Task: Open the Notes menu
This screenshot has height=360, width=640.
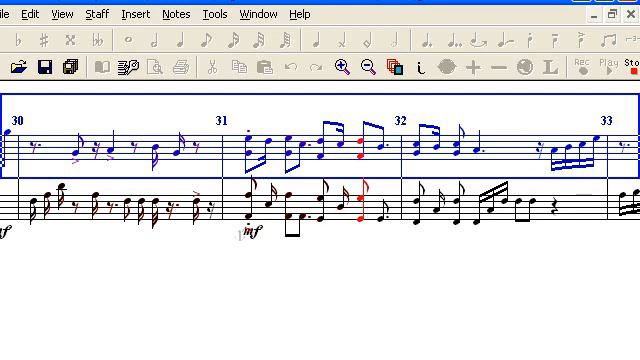Action: (x=176, y=14)
